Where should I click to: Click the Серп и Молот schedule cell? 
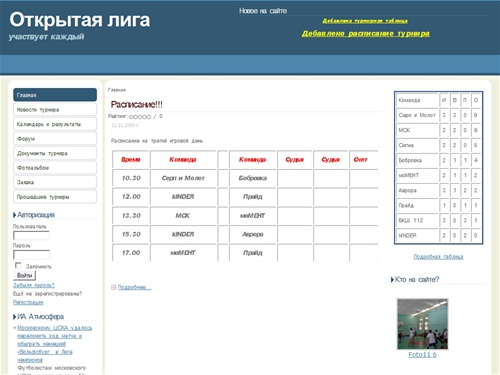(x=183, y=178)
